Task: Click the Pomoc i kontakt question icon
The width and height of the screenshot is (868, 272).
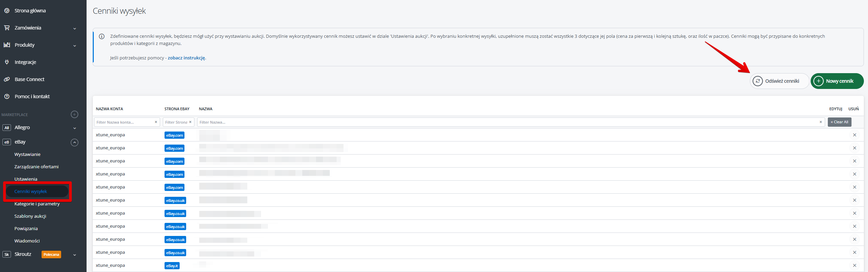Action: pos(7,97)
